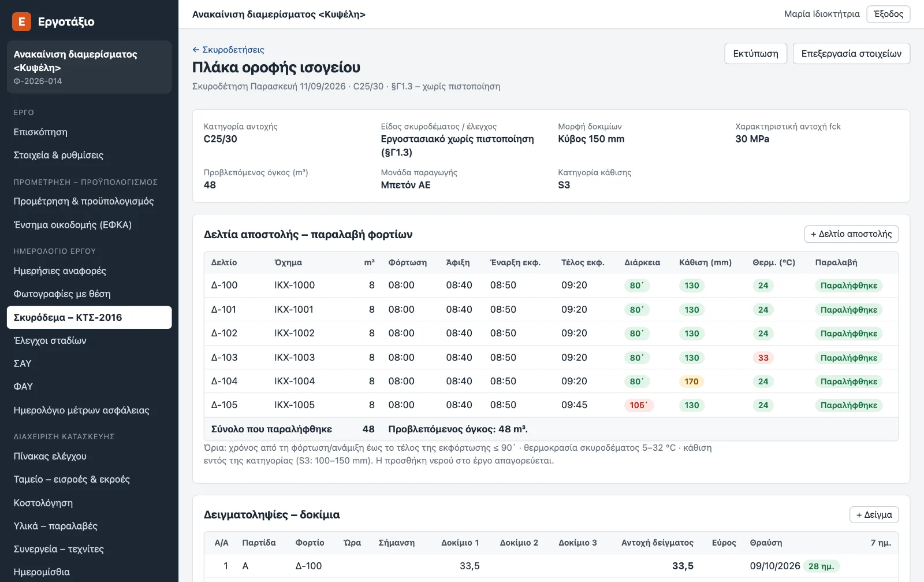
Task: Click the 09:45 end-of-unloading time
Action: (x=574, y=405)
